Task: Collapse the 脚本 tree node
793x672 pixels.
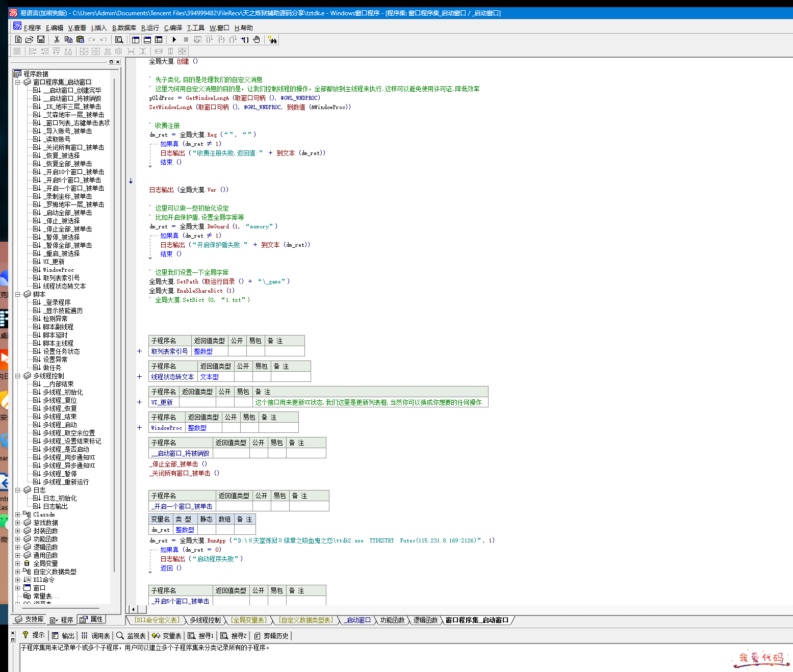Action: [17, 294]
